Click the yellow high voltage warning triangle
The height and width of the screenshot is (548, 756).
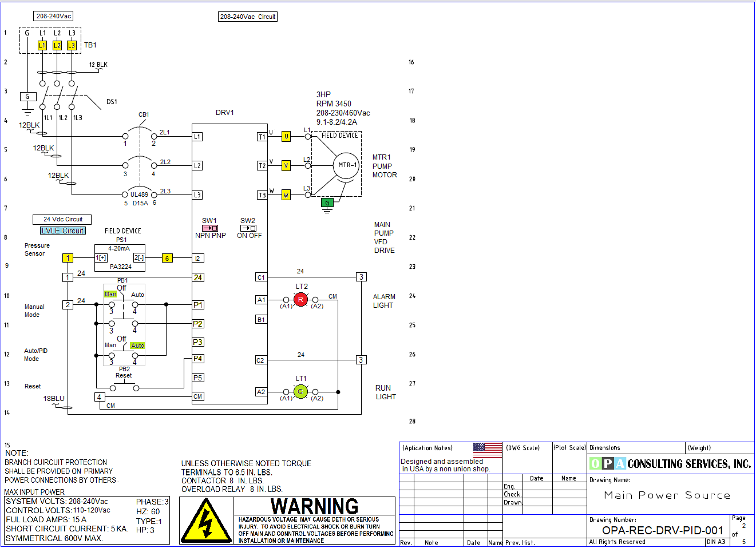coord(206,522)
